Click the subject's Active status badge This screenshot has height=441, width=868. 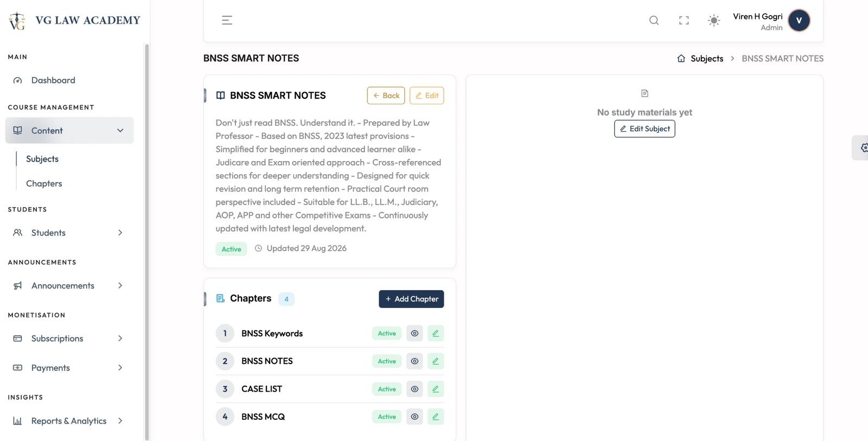(231, 249)
